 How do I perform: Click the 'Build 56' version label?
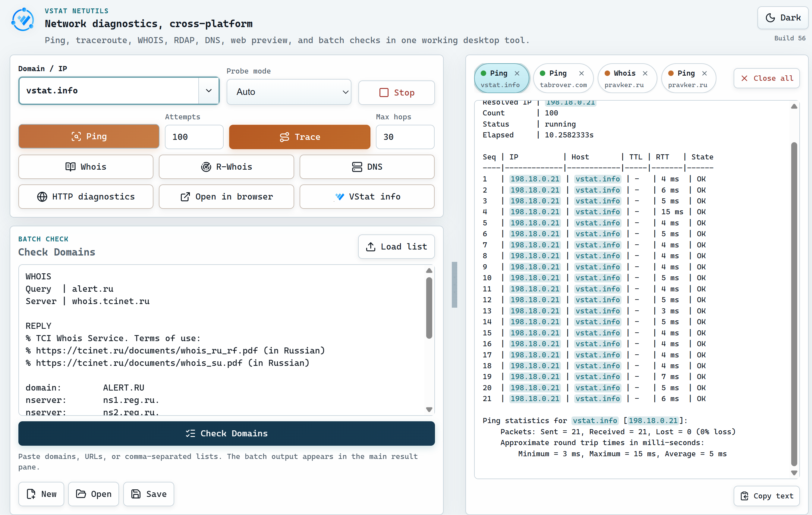coord(790,39)
